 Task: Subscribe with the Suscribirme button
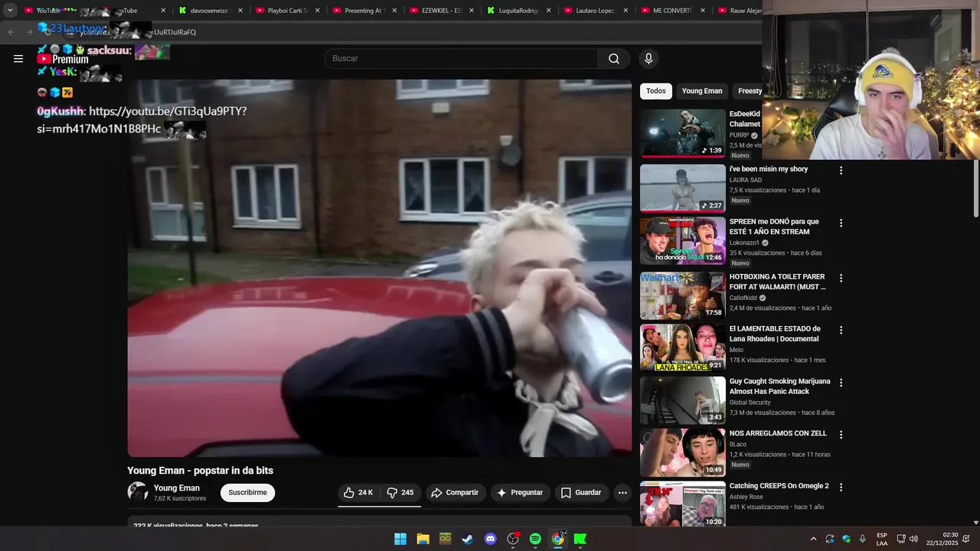tap(247, 493)
